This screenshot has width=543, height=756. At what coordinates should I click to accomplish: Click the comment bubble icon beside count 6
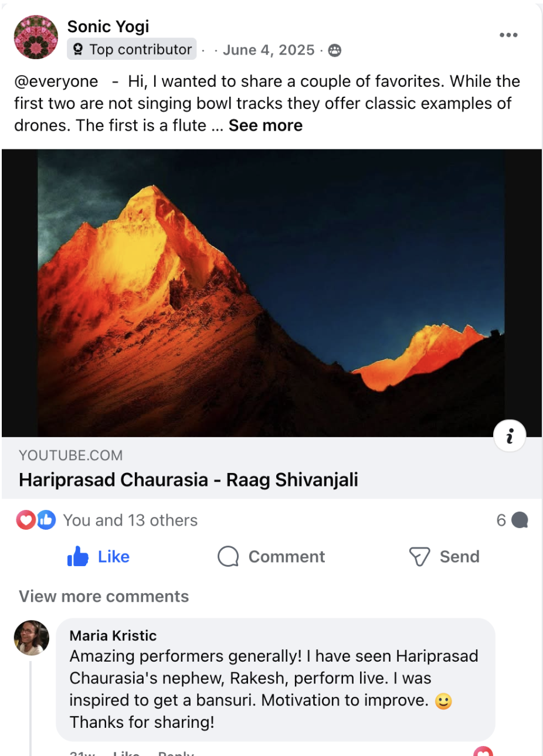(x=520, y=520)
